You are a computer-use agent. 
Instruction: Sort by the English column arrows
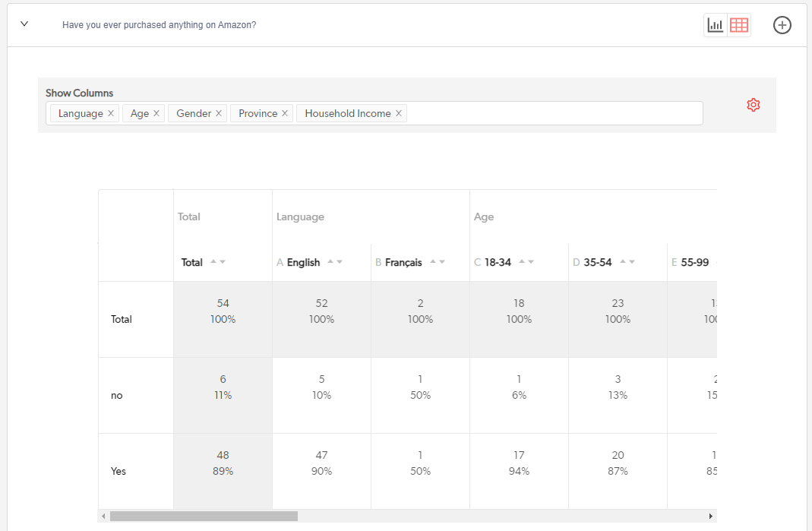(x=335, y=262)
